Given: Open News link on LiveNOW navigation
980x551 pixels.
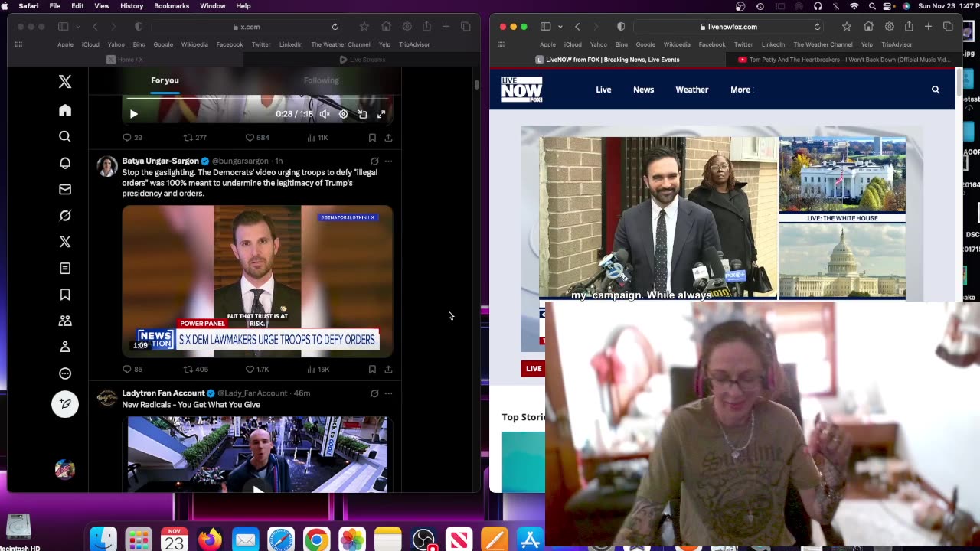Looking at the screenshot, I should [x=643, y=90].
